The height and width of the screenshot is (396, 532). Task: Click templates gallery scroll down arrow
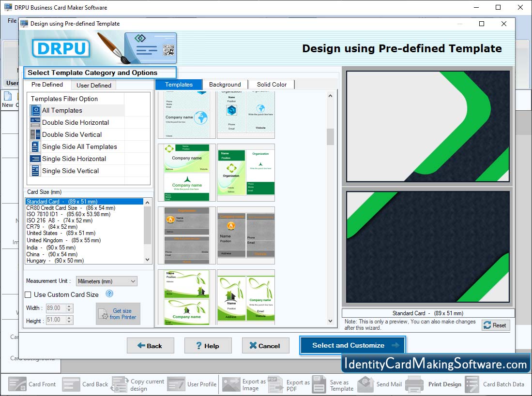[x=331, y=321]
